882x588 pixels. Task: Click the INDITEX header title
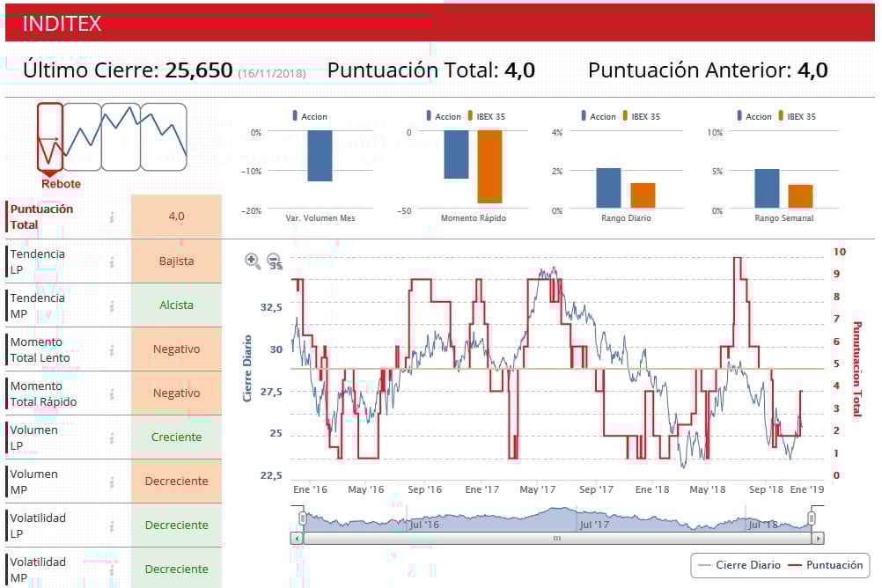coord(62,24)
